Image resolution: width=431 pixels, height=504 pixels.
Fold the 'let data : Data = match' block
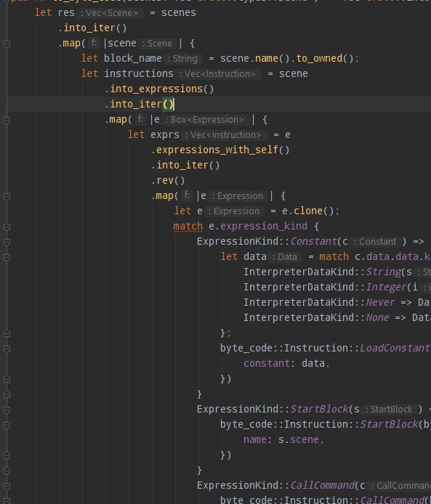click(7, 257)
